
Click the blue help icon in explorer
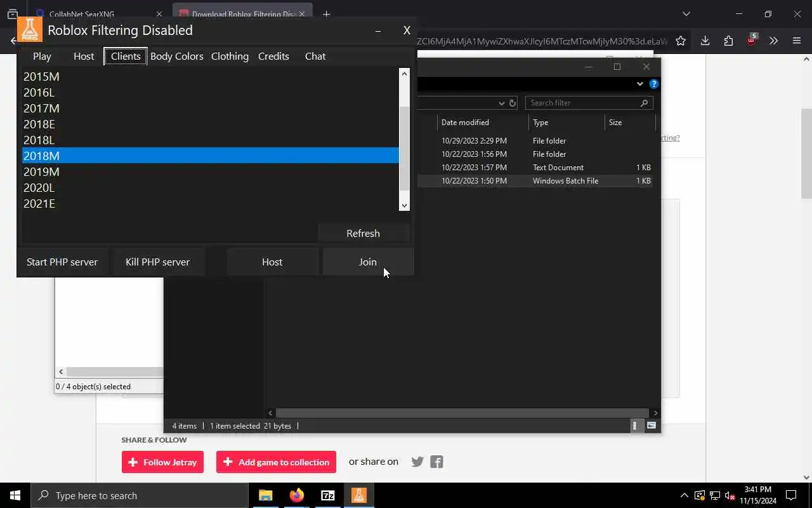click(654, 84)
